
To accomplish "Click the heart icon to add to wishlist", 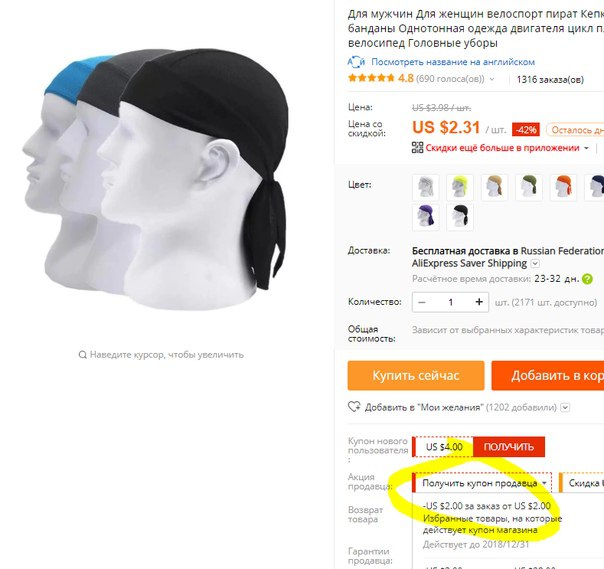I will [x=354, y=407].
